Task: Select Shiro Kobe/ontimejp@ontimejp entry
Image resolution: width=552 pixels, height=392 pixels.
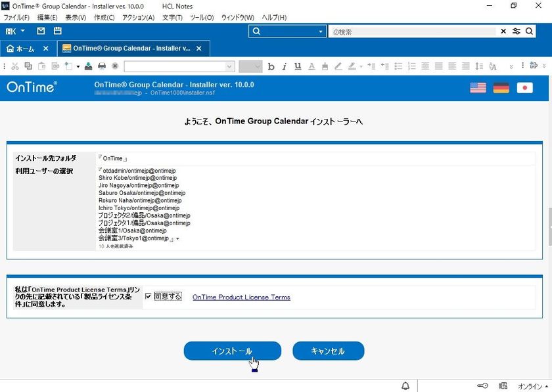Action: (137, 178)
